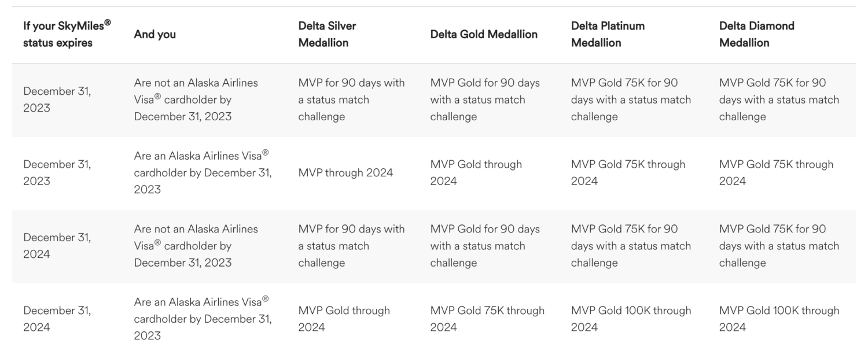Select the "Delta Silver Medallion" column header
The width and height of the screenshot is (868, 362).
[x=327, y=34]
